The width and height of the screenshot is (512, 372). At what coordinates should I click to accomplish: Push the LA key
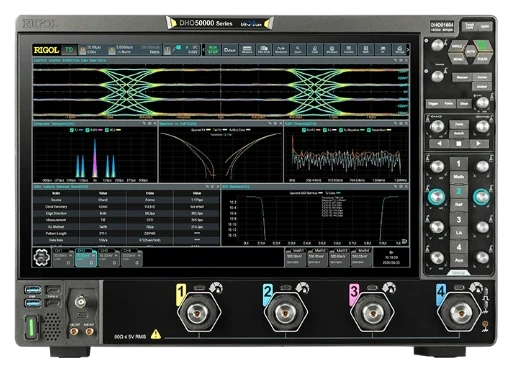click(459, 232)
